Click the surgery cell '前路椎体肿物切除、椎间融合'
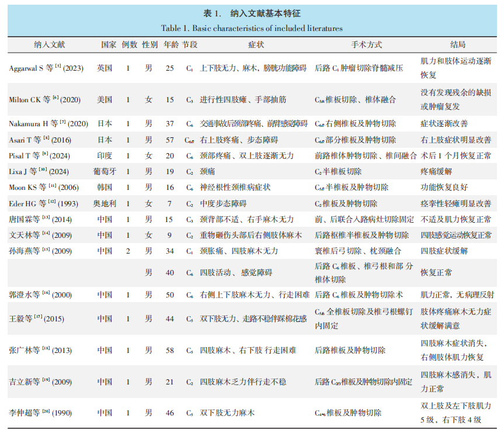The image size is (504, 433). (x=366, y=155)
